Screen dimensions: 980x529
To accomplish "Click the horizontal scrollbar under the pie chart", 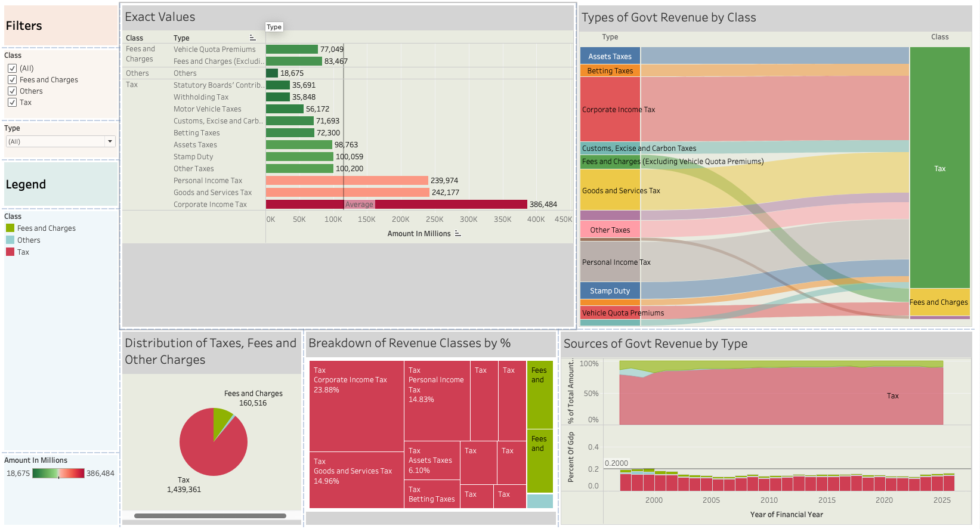I will [x=210, y=516].
